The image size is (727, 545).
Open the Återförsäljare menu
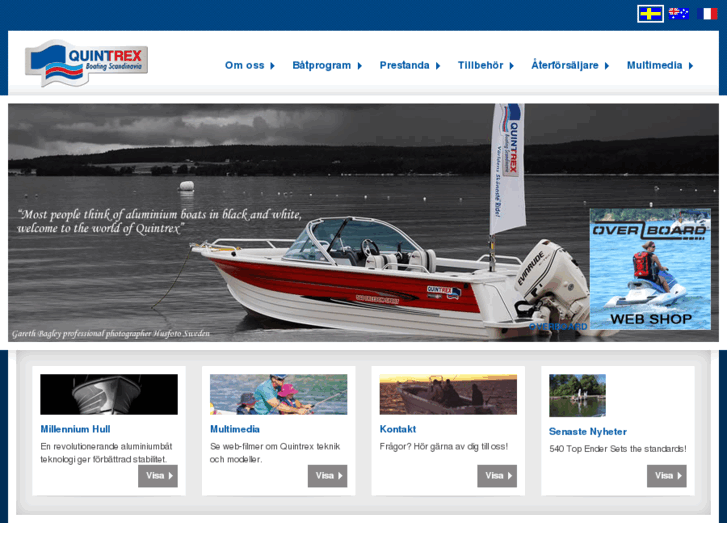click(x=565, y=65)
